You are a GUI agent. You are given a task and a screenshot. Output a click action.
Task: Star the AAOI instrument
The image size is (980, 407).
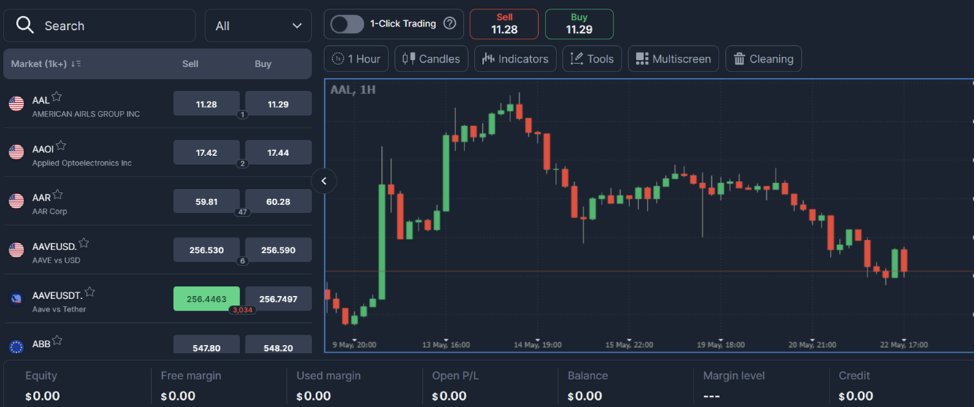pos(61,146)
